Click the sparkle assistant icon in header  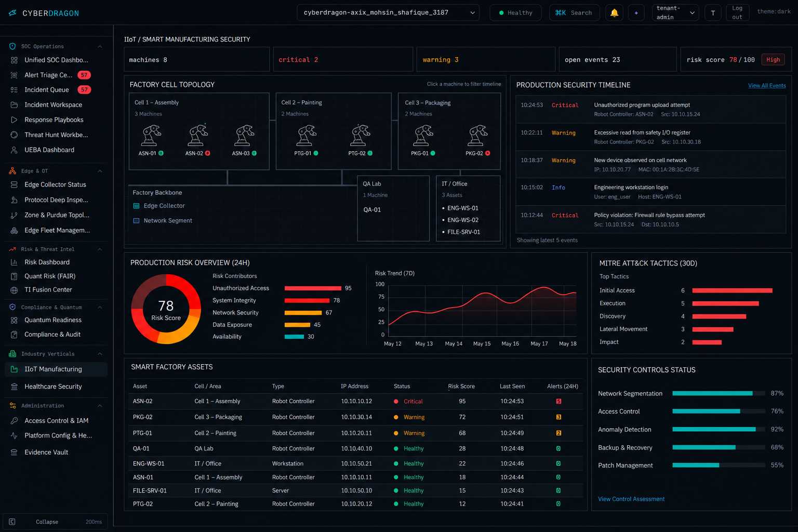[636, 13]
